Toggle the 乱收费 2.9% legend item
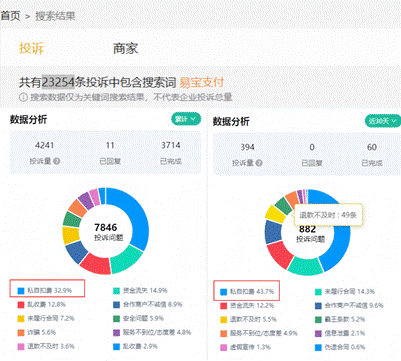Screen dimensions: 401x361 [x=135, y=347]
